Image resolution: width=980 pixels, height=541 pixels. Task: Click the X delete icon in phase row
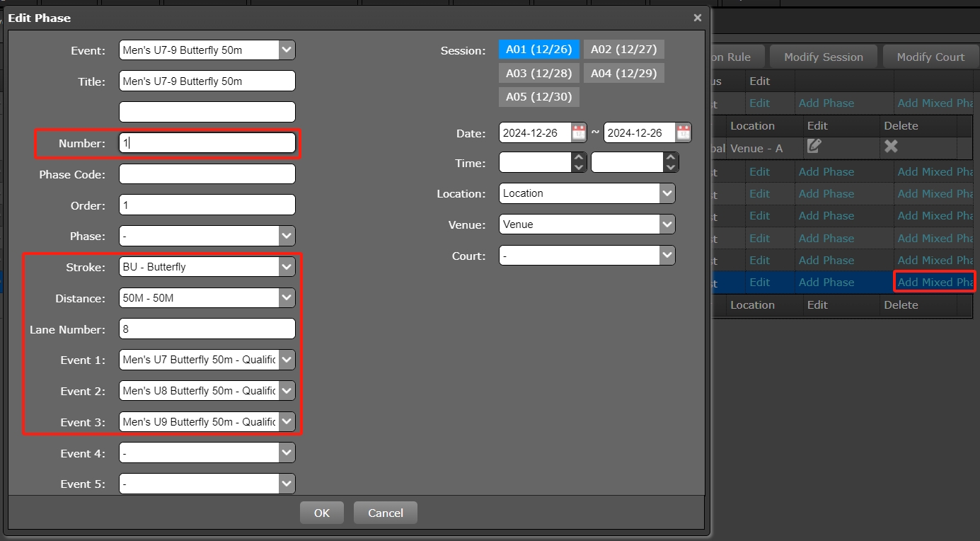(x=891, y=147)
